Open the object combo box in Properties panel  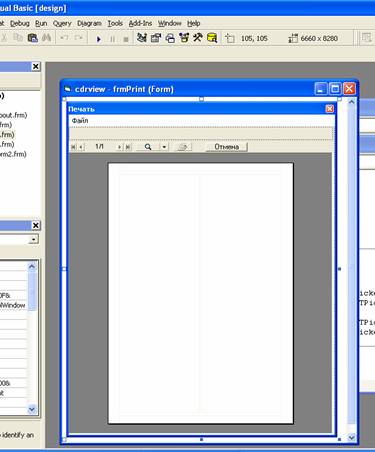coord(19,239)
